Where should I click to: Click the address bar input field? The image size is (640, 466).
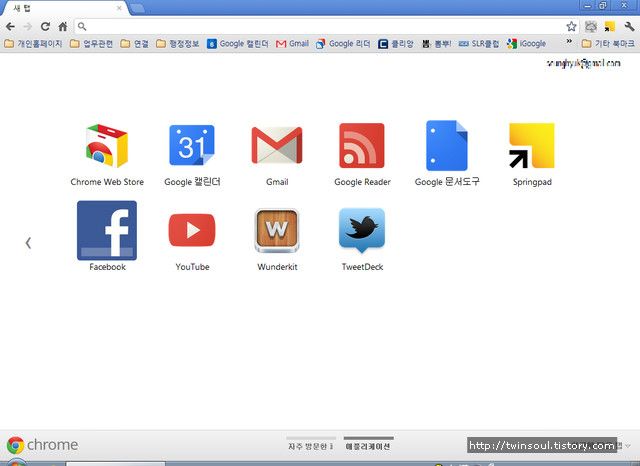click(x=324, y=27)
